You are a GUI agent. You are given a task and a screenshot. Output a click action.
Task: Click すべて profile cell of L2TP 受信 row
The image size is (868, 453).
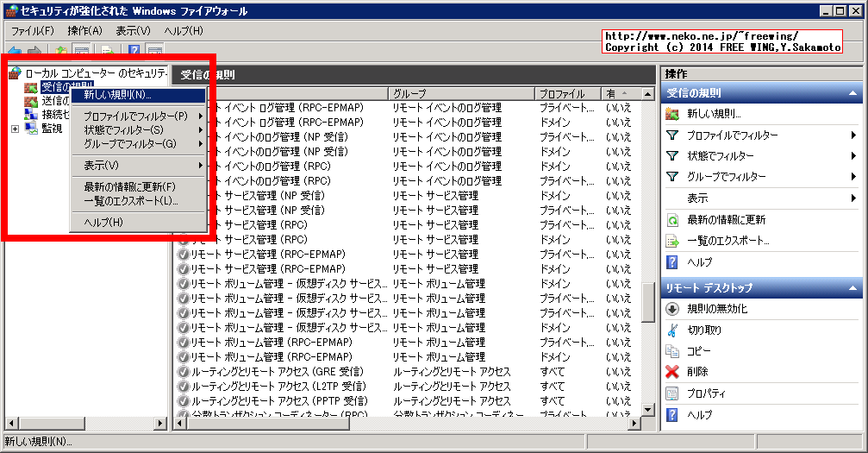pyautogui.click(x=553, y=387)
